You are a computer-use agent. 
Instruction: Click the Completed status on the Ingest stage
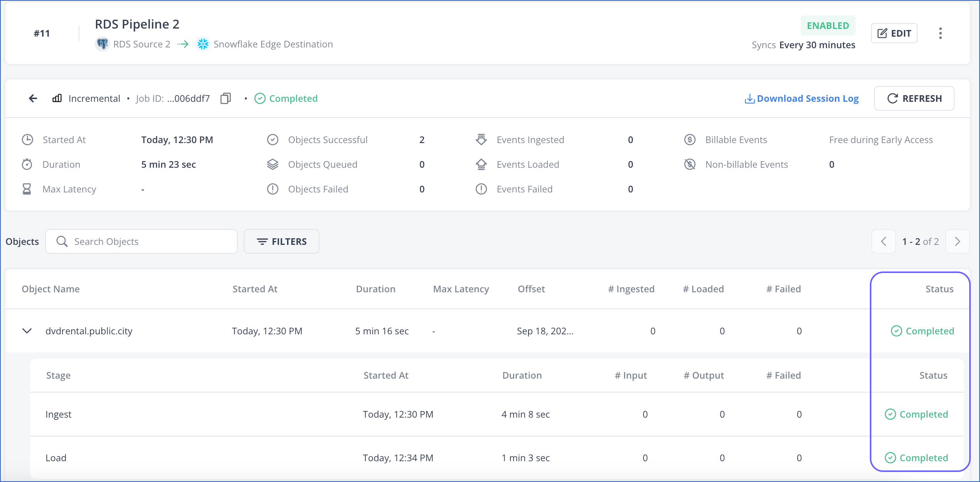pos(916,414)
